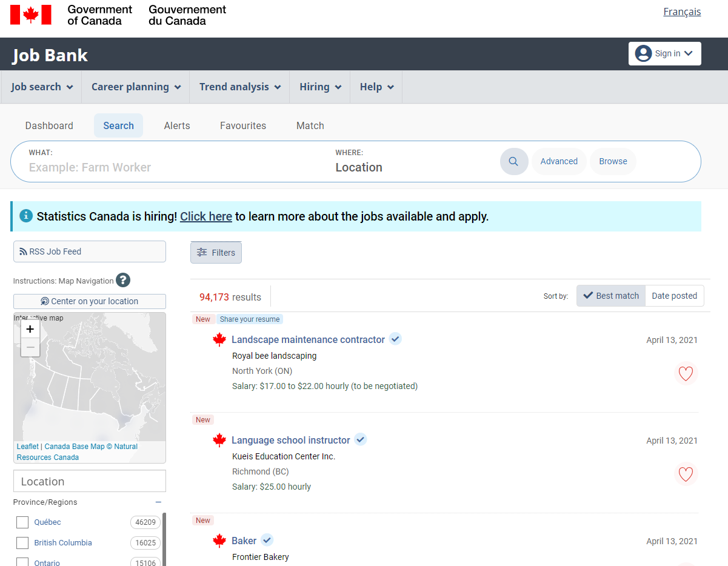
Task: Click the Browse button
Action: coord(613,161)
